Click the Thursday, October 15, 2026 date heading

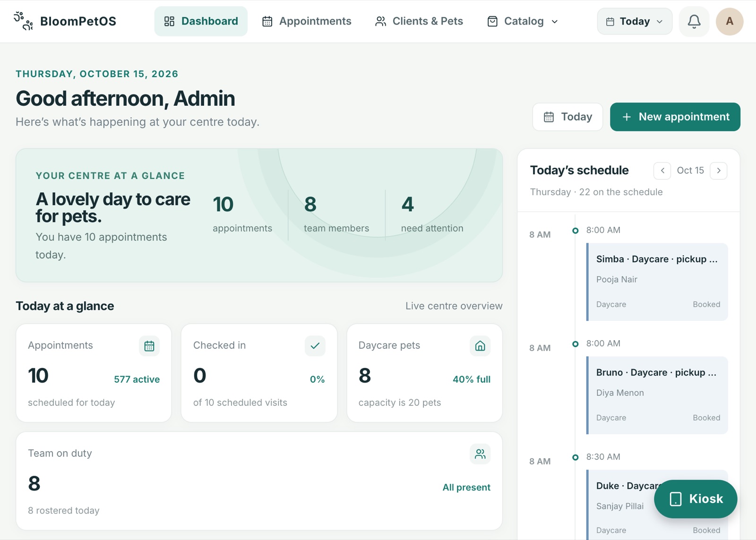(x=97, y=74)
